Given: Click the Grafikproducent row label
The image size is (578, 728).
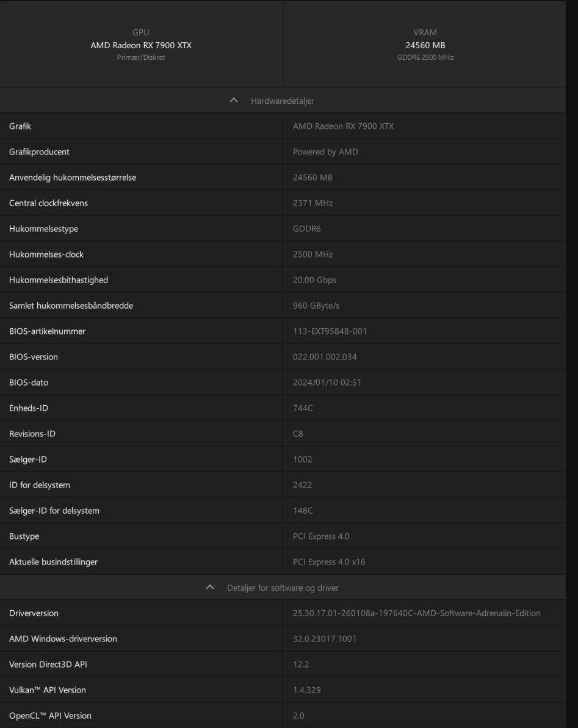Looking at the screenshot, I should click(x=40, y=152).
